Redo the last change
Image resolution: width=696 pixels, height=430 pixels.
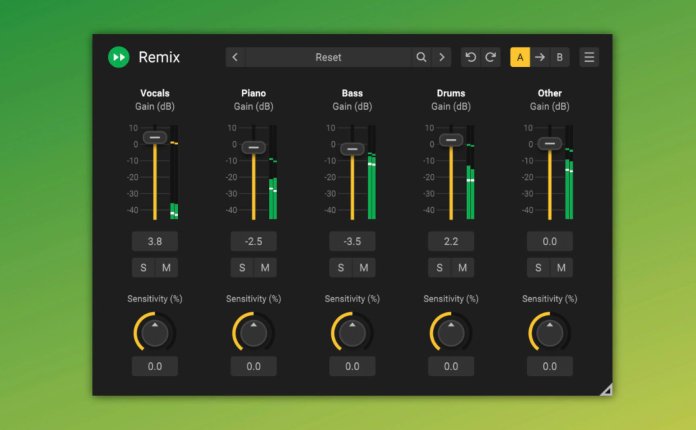(490, 57)
